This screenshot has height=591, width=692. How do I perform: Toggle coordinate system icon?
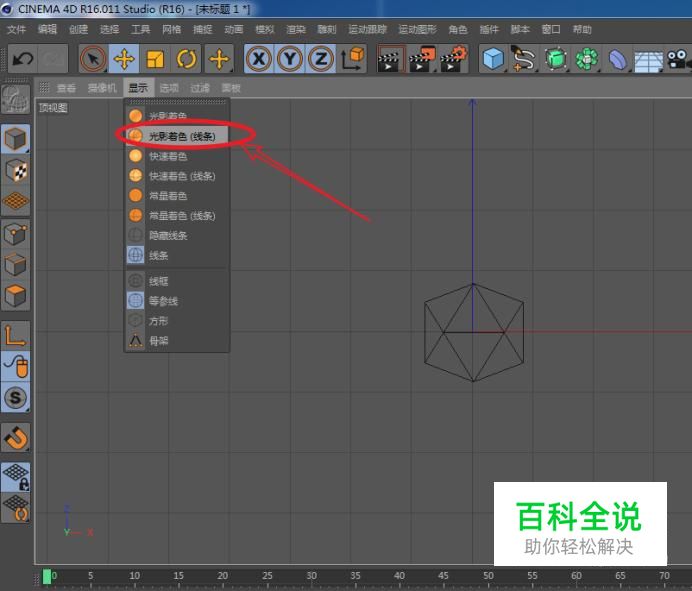click(352, 58)
